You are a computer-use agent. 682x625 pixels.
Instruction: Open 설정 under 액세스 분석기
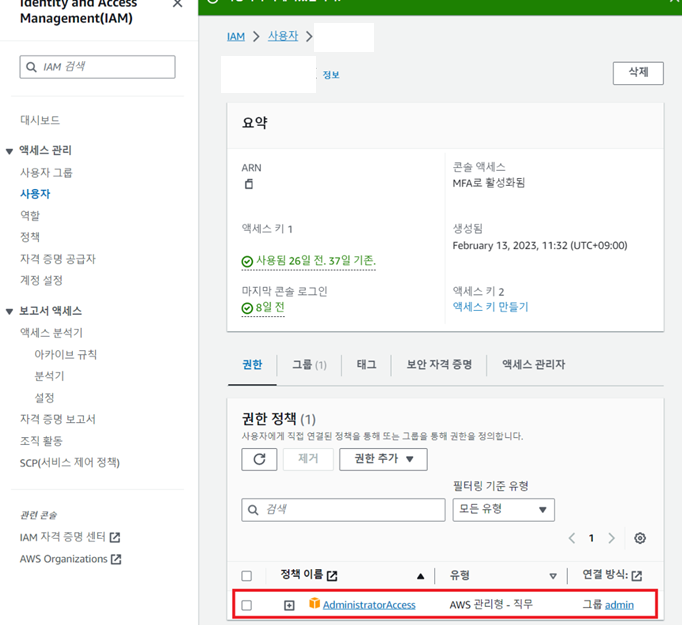click(44, 398)
